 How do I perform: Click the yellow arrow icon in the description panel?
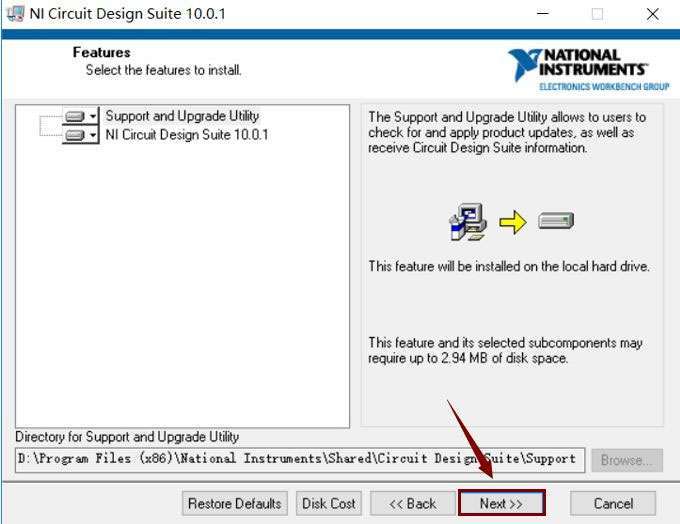[513, 222]
